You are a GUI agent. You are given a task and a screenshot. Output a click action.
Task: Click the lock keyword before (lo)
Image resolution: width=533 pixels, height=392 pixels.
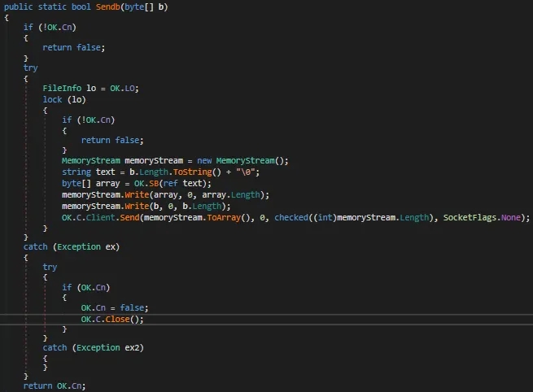(x=54, y=99)
